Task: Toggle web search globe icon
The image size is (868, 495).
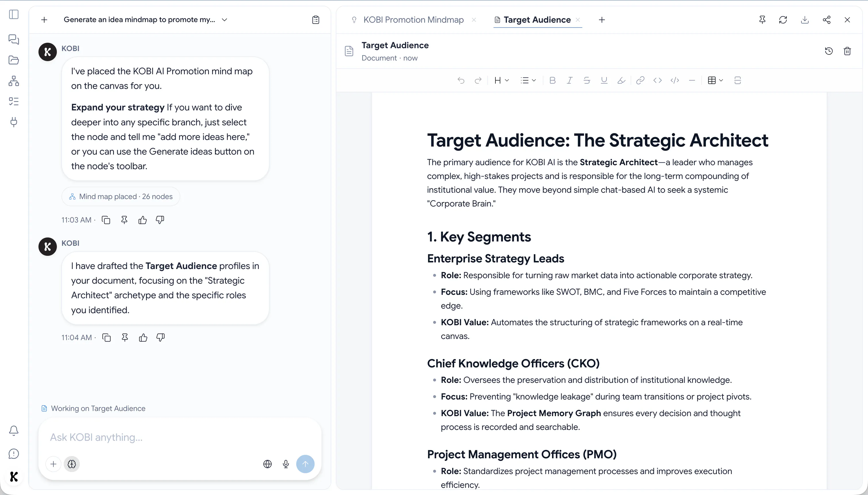Action: [x=268, y=464]
